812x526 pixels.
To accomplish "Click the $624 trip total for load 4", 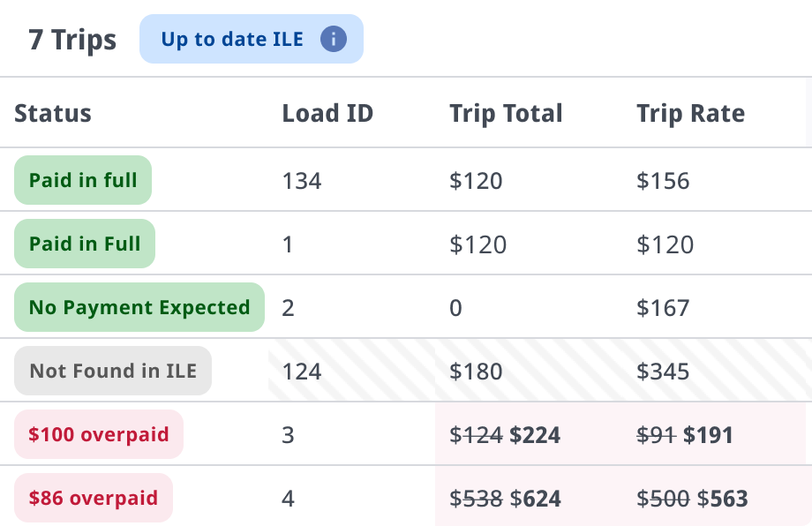I will pos(536,499).
